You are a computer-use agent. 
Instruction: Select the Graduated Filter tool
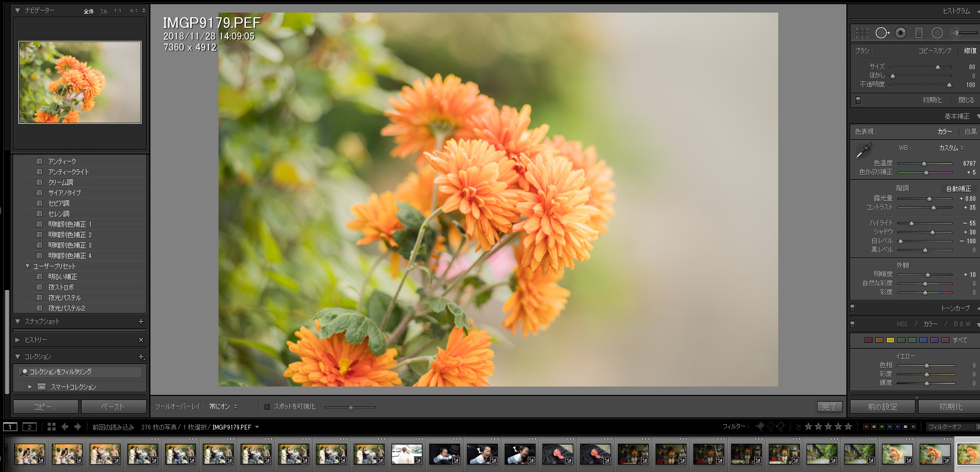coord(919,33)
